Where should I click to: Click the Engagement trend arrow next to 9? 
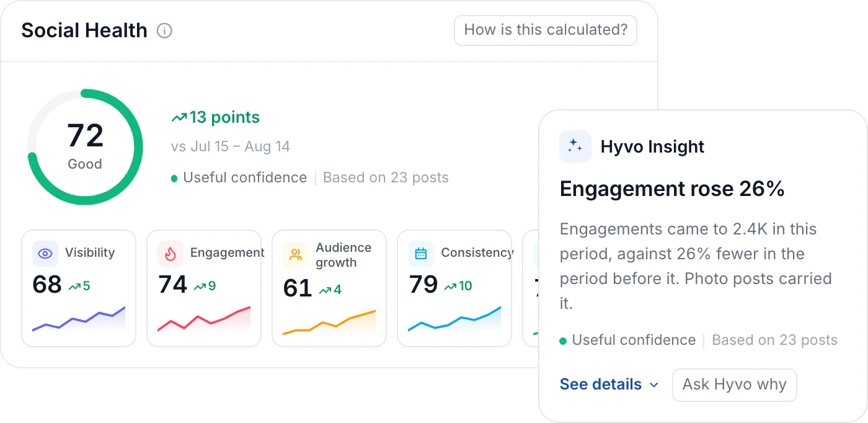[200, 287]
